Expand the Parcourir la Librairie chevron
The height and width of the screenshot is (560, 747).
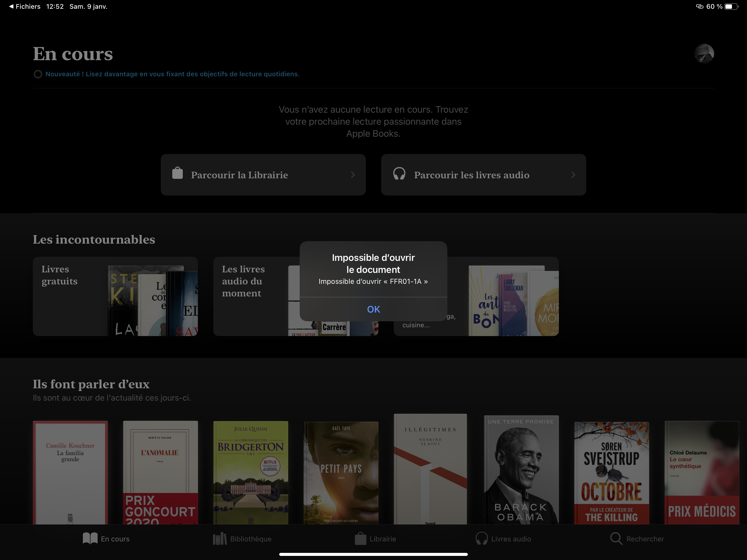tap(352, 175)
